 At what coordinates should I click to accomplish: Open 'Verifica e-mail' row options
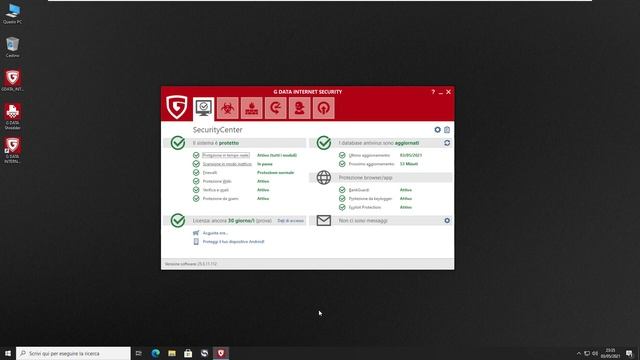pos(216,190)
